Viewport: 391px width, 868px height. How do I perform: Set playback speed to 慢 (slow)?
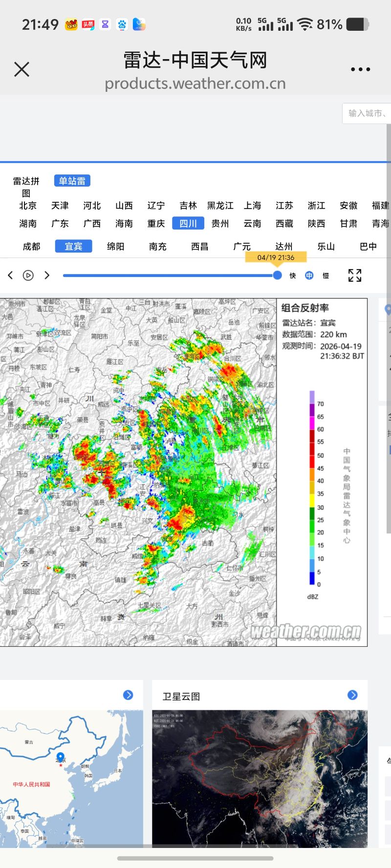(326, 276)
